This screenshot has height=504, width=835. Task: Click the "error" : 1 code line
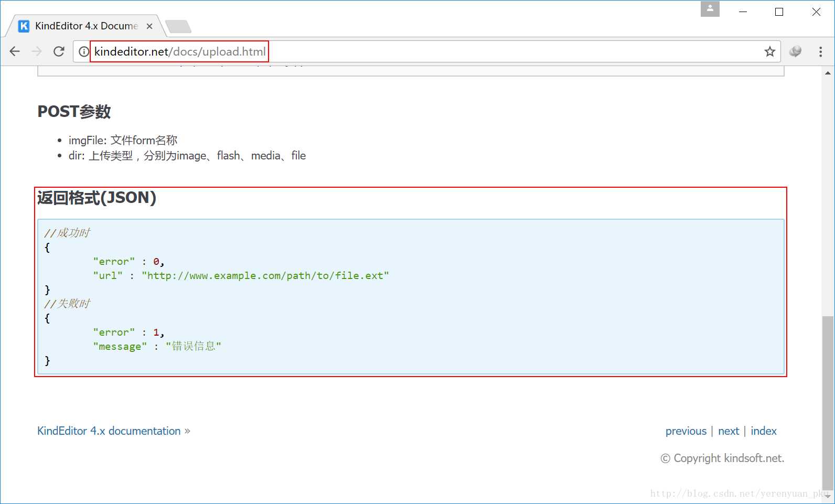pyautogui.click(x=129, y=332)
